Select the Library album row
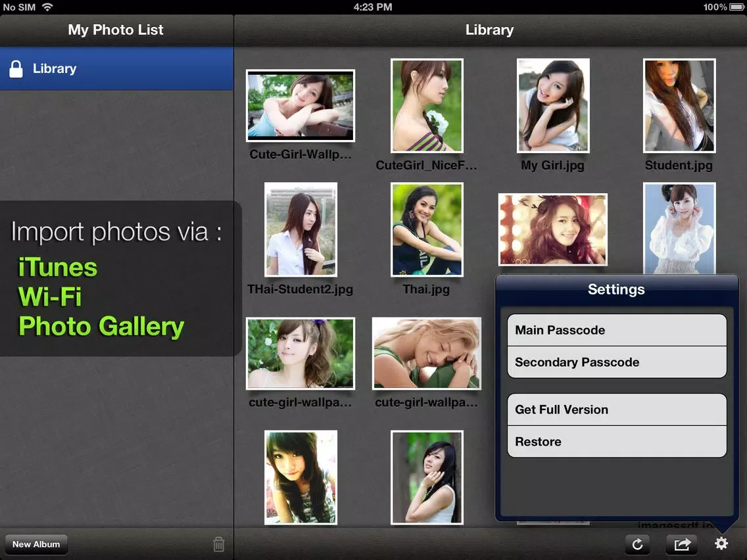 click(x=117, y=68)
